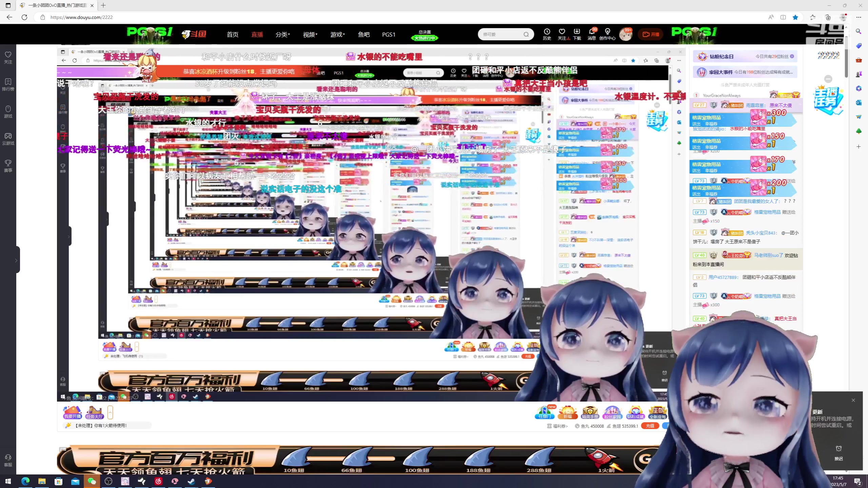Select 排行榜 in the left sidebar

[x=8, y=85]
